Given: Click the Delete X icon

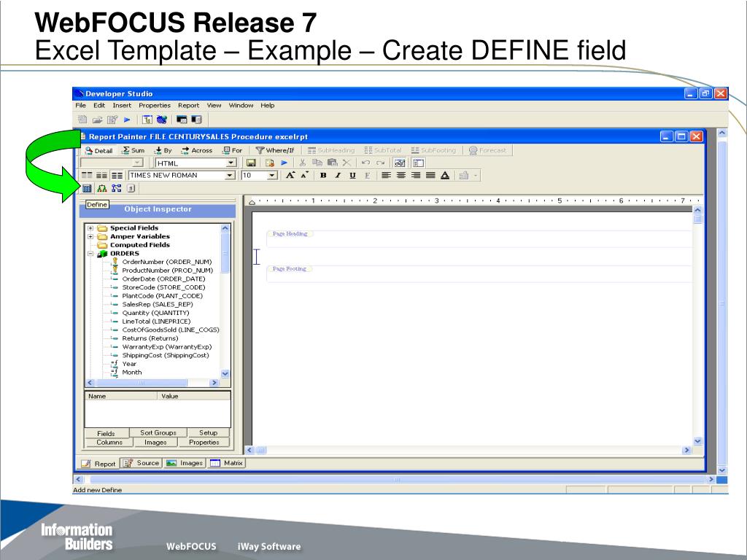Looking at the screenshot, I should tap(347, 163).
